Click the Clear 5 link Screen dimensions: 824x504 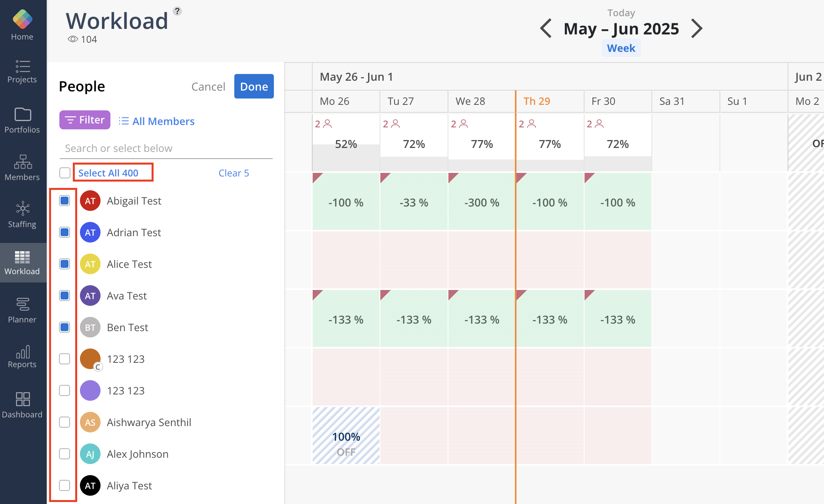click(234, 173)
